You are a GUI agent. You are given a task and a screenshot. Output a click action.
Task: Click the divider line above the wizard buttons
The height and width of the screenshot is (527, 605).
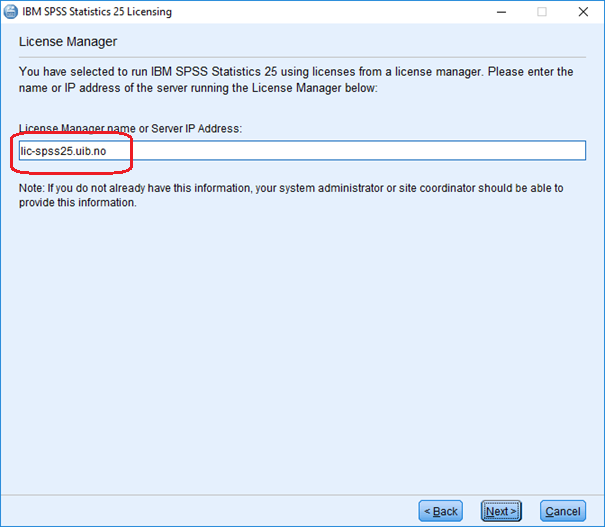click(302, 495)
